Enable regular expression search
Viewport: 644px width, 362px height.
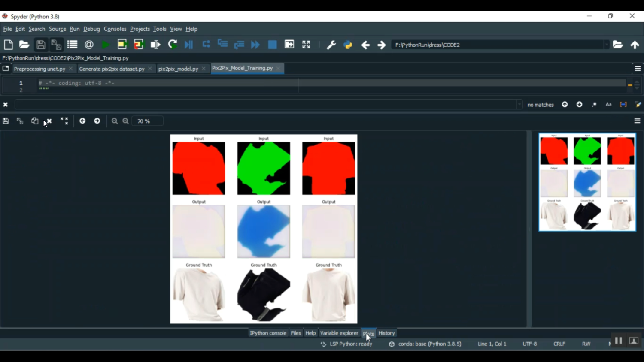tap(594, 104)
